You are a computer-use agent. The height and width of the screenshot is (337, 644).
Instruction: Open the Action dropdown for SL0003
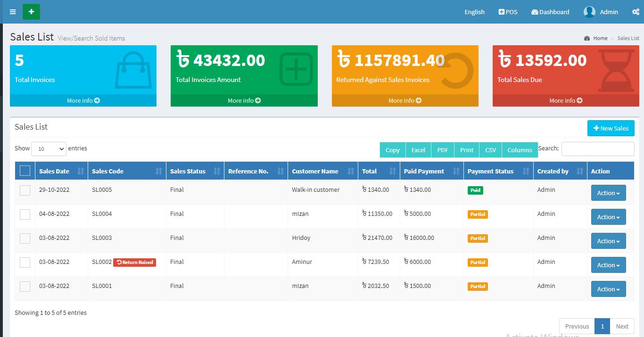(x=608, y=241)
